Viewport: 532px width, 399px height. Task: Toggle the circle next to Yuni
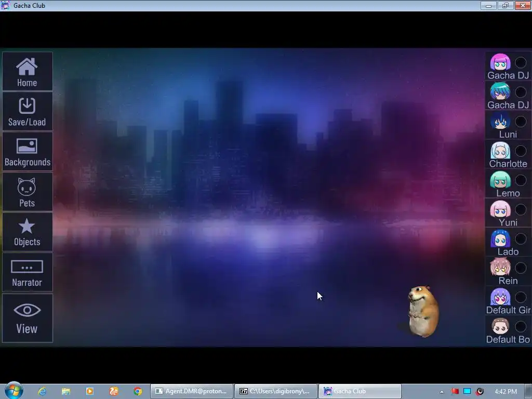tap(521, 209)
